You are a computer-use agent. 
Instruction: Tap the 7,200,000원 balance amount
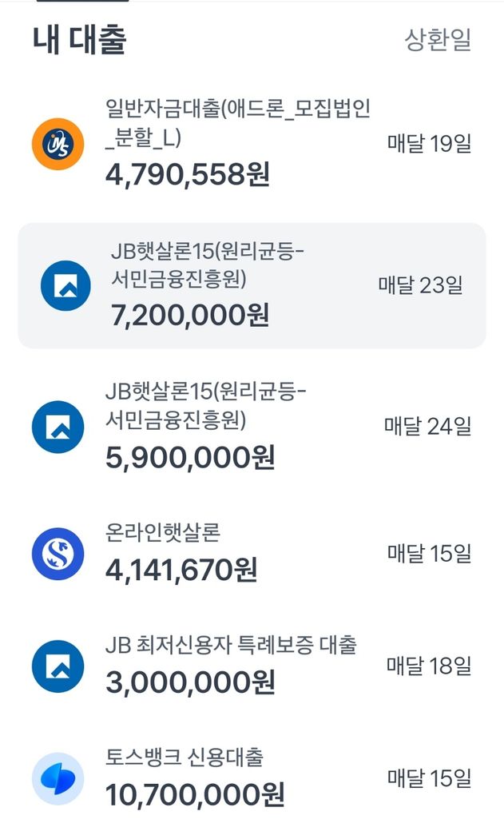(x=190, y=315)
